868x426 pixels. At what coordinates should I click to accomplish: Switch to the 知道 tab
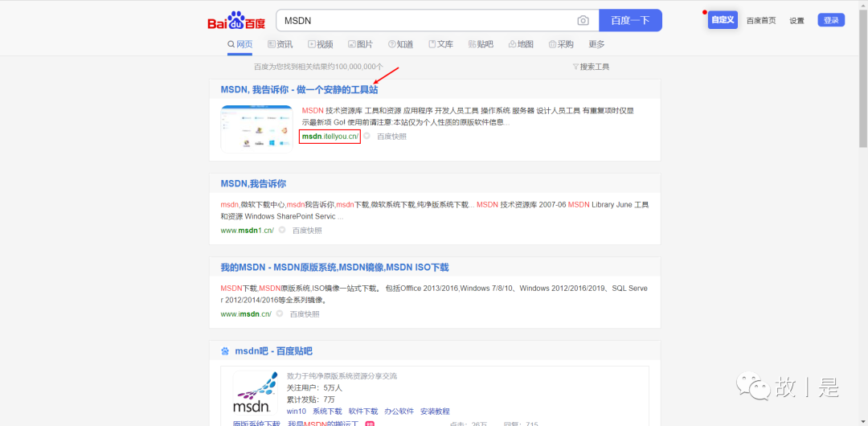coord(401,44)
